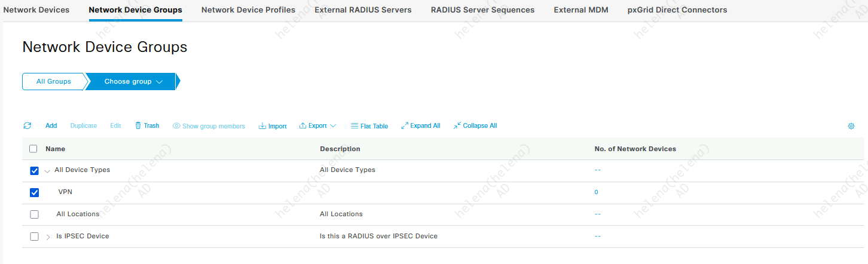Screen dimensions: 868x264
Task: Open Flat Table view
Action: pyautogui.click(x=369, y=126)
